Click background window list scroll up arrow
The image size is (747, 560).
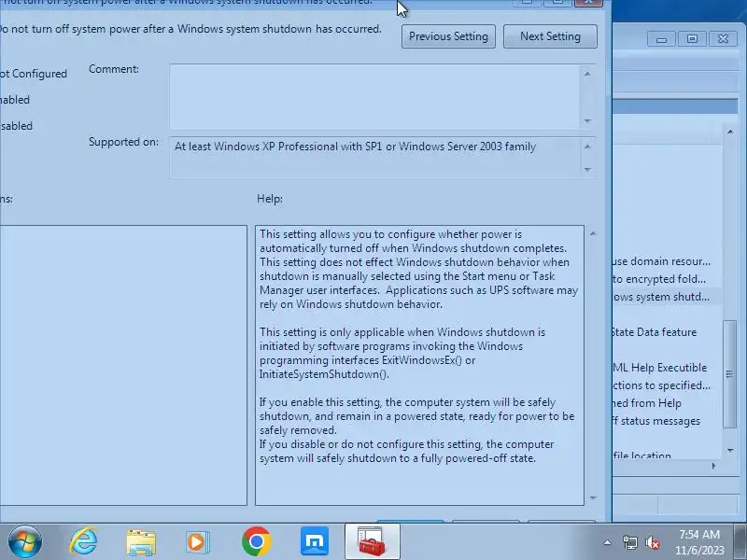(730, 132)
